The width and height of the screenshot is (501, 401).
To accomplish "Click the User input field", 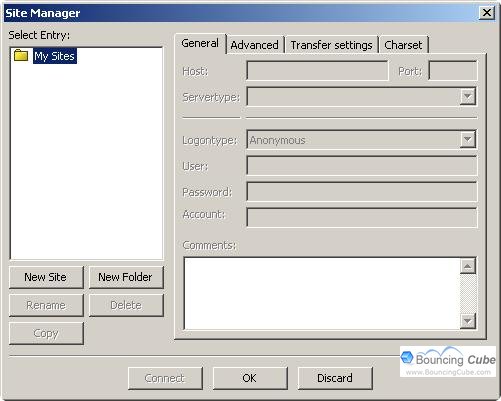I will pyautogui.click(x=362, y=166).
